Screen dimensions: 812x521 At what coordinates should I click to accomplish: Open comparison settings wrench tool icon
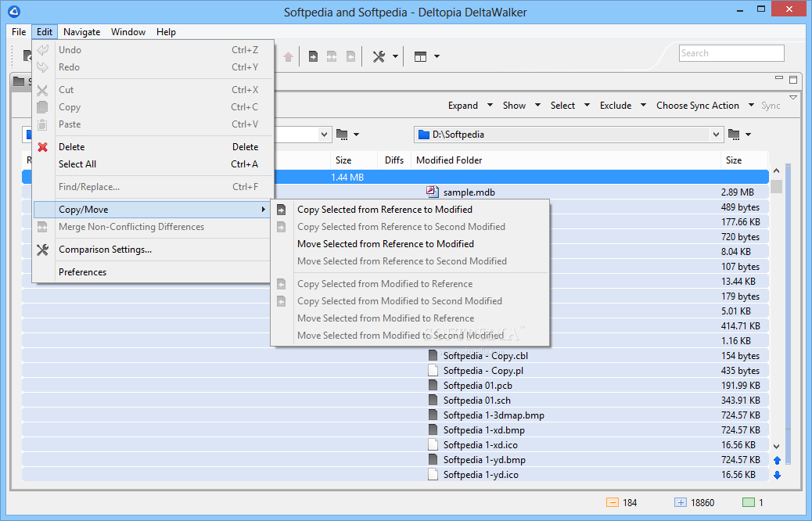pyautogui.click(x=379, y=56)
